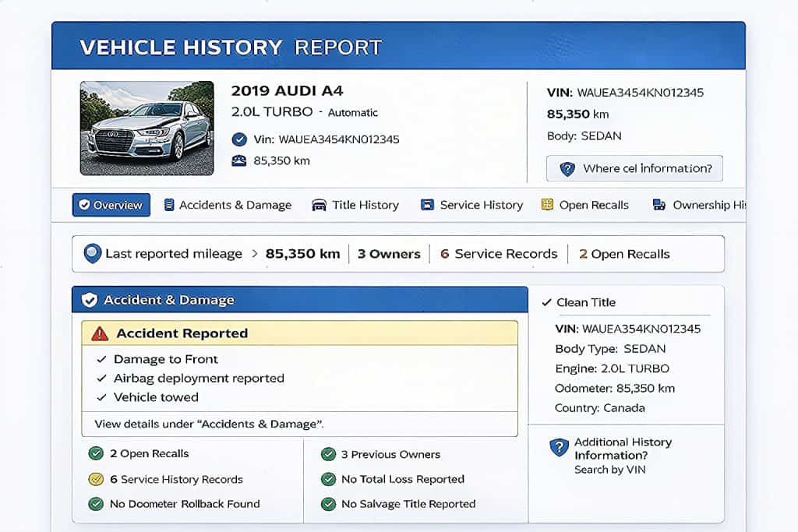798x532 pixels.
Task: Open the "View details under Accidents & Damage" link
Action: (x=209, y=425)
